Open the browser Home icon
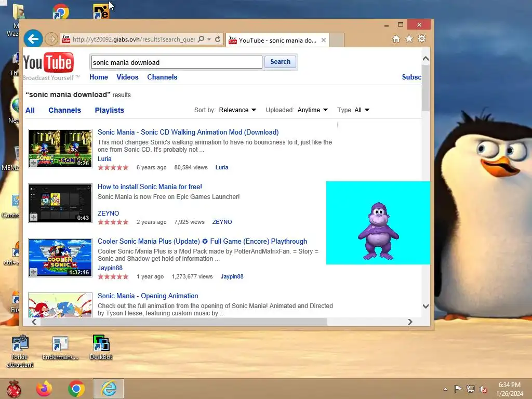The image size is (532, 399). coord(396,39)
